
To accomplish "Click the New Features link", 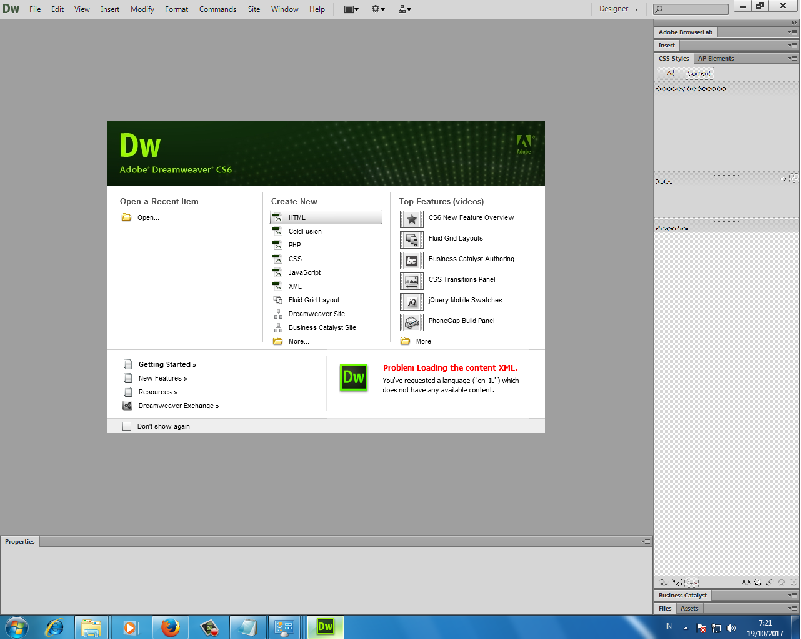I will 162,378.
